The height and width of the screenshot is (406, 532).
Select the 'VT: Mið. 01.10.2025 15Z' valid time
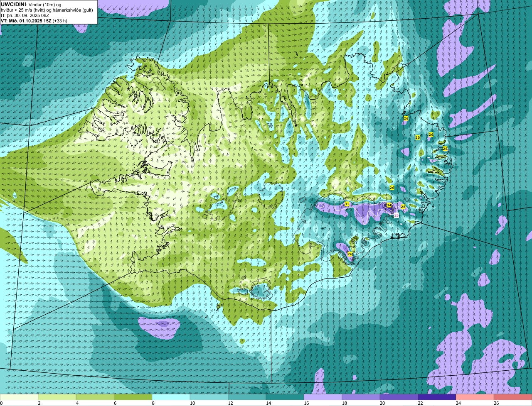tap(26, 21)
